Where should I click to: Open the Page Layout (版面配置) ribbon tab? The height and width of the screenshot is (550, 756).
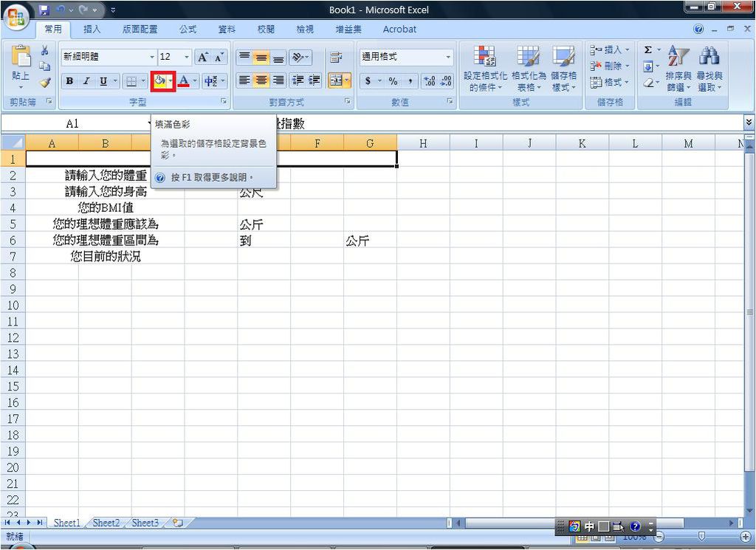pyautogui.click(x=140, y=30)
